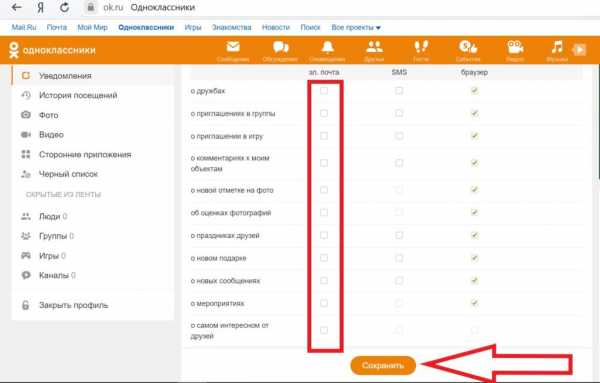Click the Каналы speech bubble icon

(x=26, y=275)
